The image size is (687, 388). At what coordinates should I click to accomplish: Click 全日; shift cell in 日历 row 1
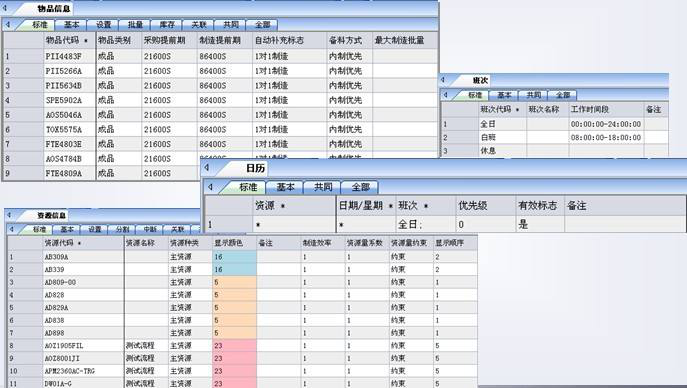point(425,225)
